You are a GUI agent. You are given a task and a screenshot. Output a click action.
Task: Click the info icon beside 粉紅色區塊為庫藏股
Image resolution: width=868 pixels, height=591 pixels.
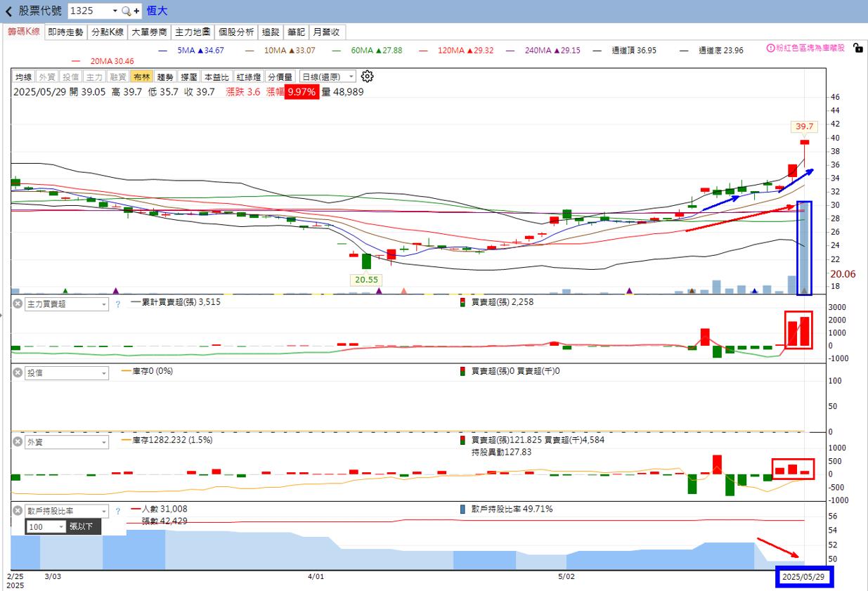pos(770,48)
